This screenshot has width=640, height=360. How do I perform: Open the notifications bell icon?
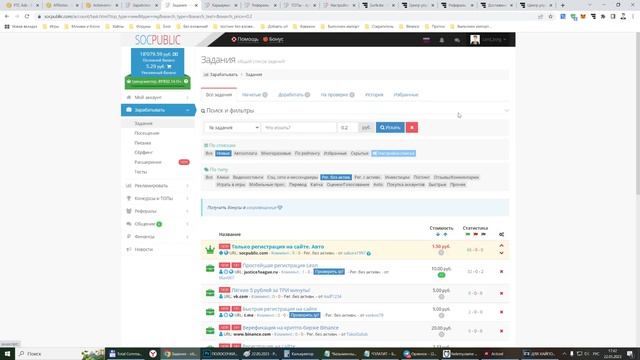(442, 40)
